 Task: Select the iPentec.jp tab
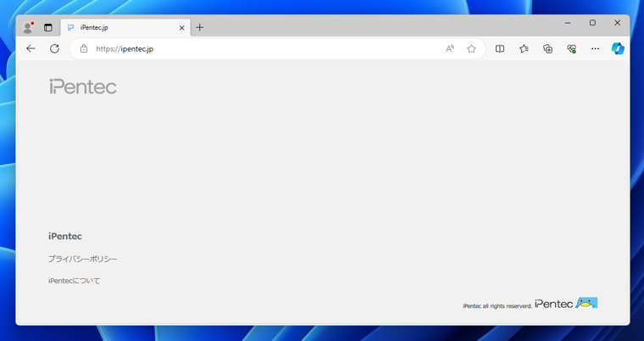[125, 27]
